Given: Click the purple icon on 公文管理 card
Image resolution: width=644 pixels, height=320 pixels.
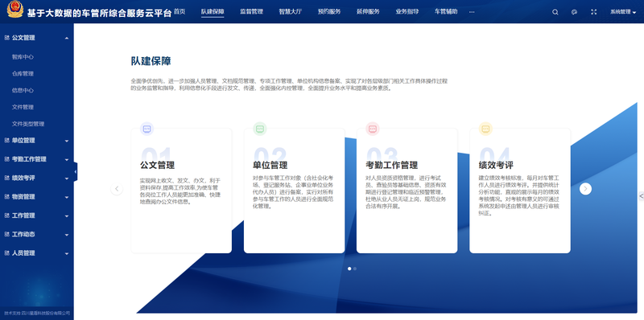Looking at the screenshot, I should 147,129.
